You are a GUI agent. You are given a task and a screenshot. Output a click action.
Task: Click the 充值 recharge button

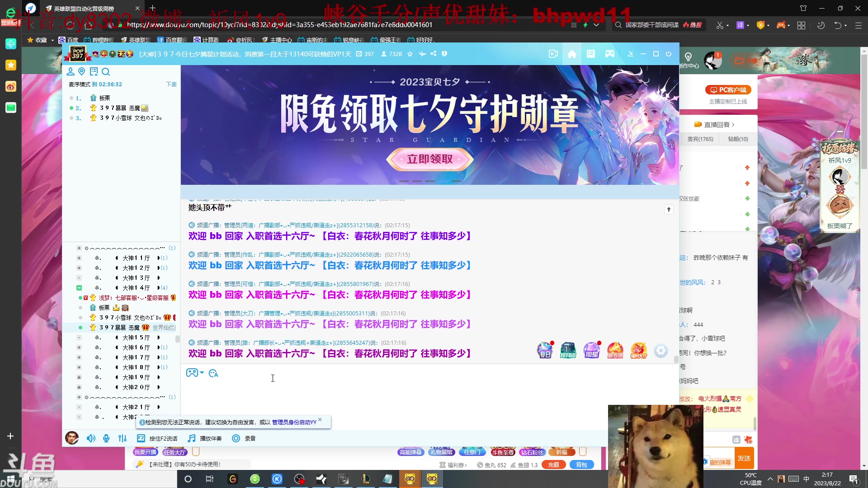pyautogui.click(x=554, y=465)
